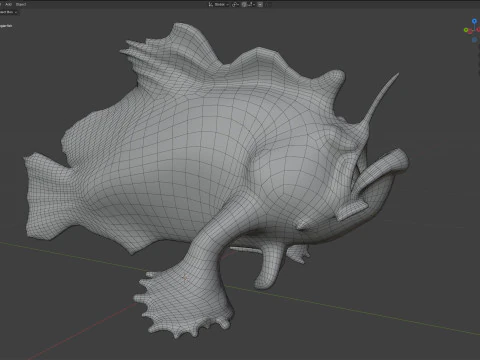
Task: Open the Add menu
Action: tap(9, 4)
